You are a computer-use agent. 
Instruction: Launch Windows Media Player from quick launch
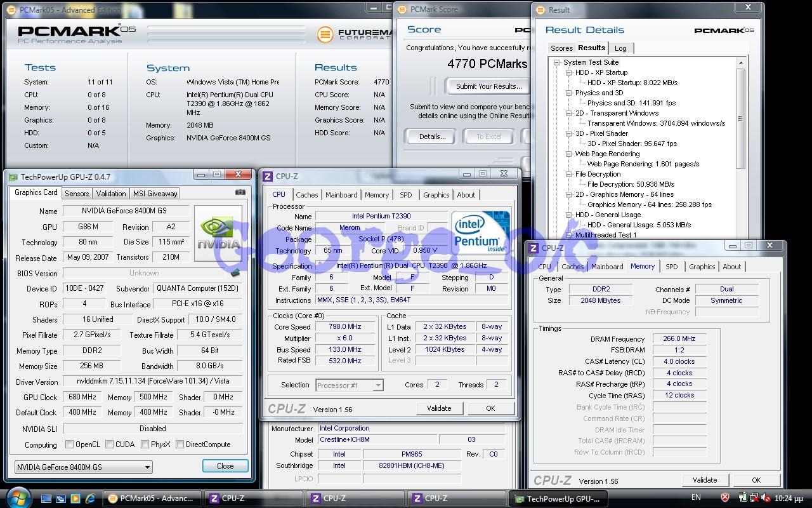pos(75,498)
